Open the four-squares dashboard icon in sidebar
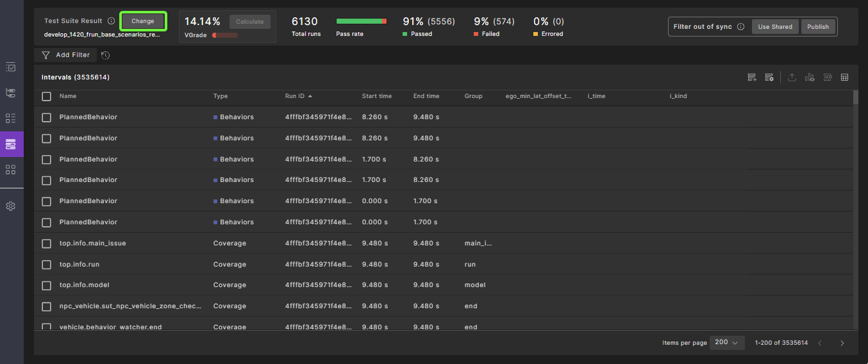The width and height of the screenshot is (868, 364). coord(11,170)
